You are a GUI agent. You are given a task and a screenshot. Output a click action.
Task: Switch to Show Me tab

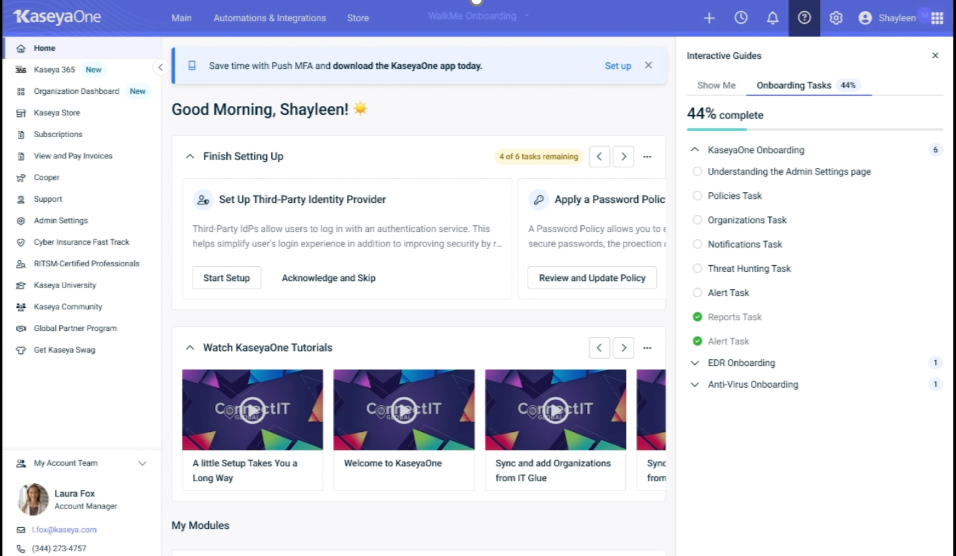click(x=716, y=85)
